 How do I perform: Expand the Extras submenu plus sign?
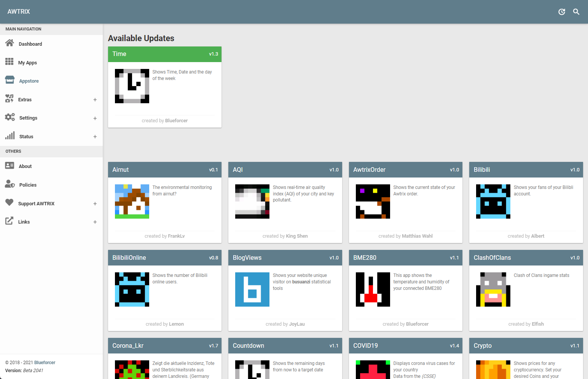coord(95,100)
